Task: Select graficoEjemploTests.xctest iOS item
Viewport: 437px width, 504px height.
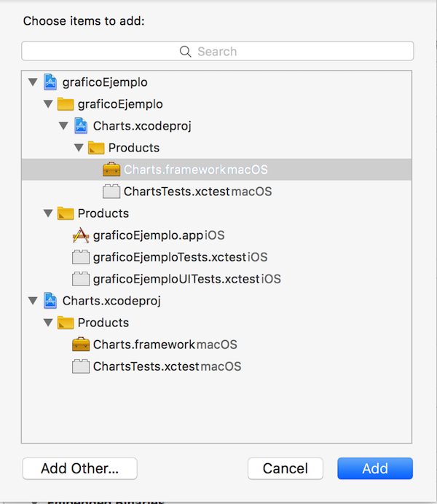Action: tap(179, 257)
